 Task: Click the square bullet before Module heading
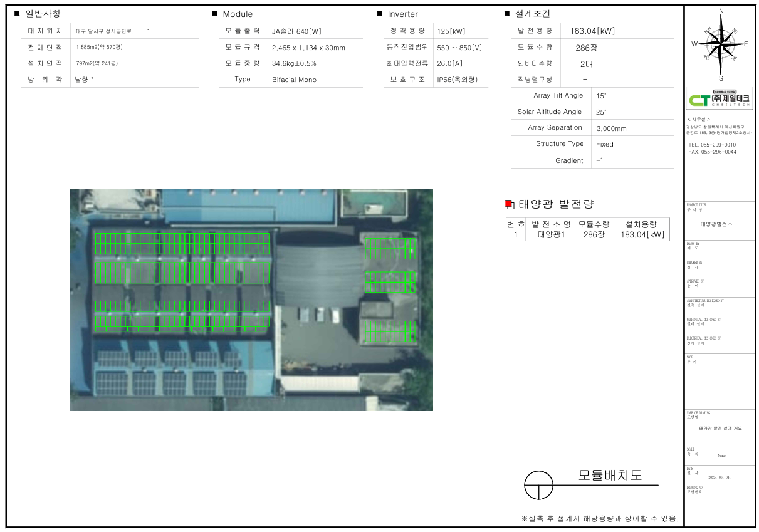[214, 13]
